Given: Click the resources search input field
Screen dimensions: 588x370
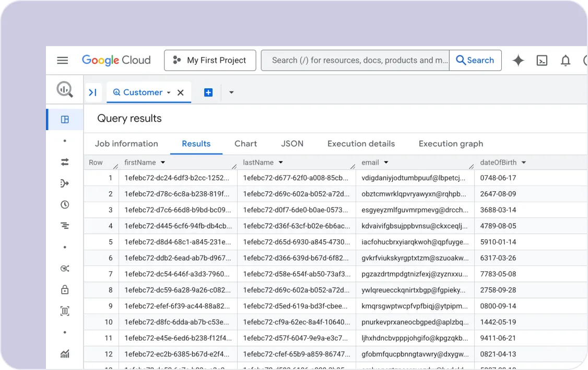Looking at the screenshot, I should coord(355,61).
